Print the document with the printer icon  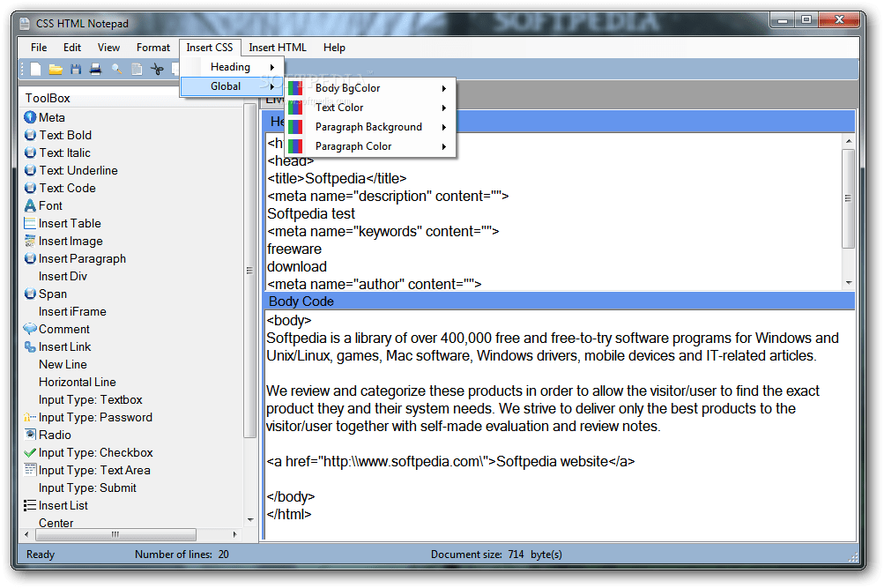95,70
